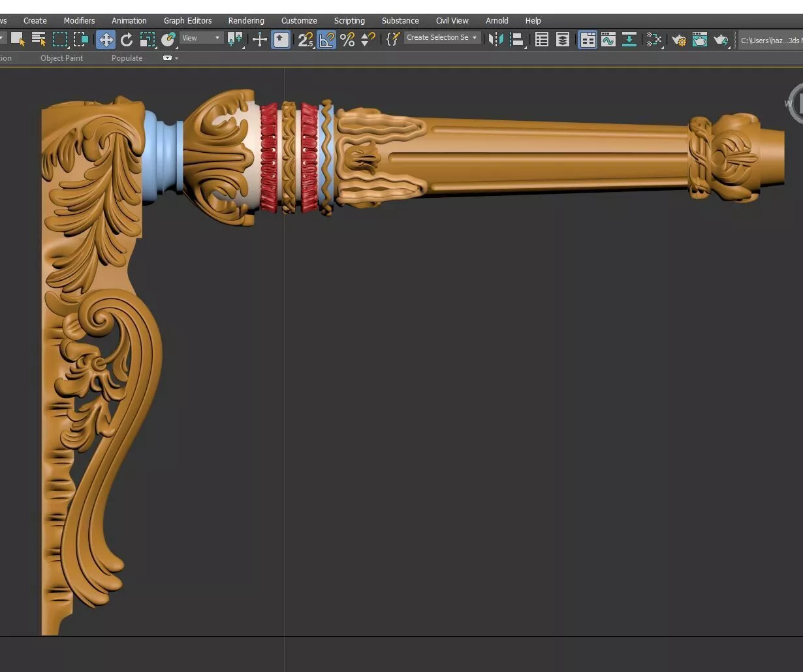This screenshot has height=672, width=803.
Task: Open the Rendered Frame Window
Action: 700,40
